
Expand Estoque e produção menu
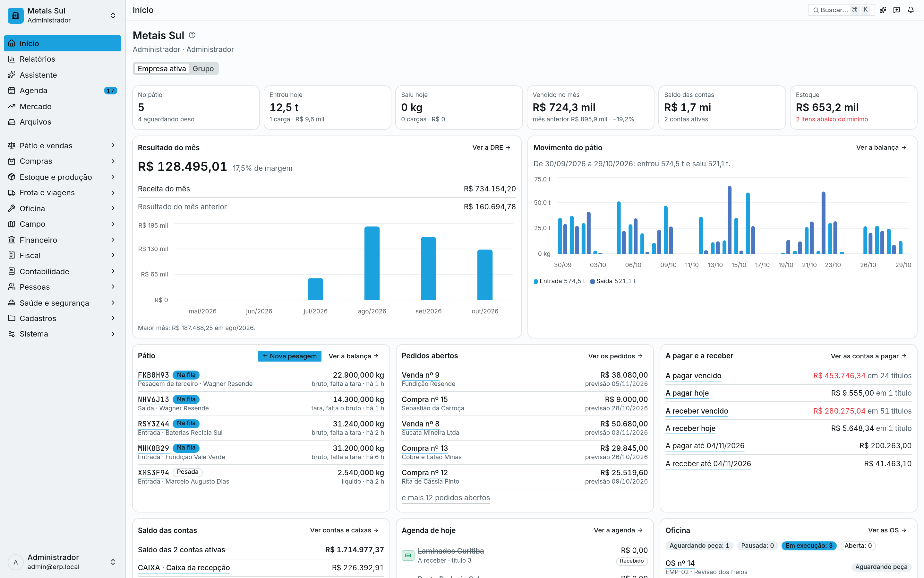pyautogui.click(x=63, y=177)
